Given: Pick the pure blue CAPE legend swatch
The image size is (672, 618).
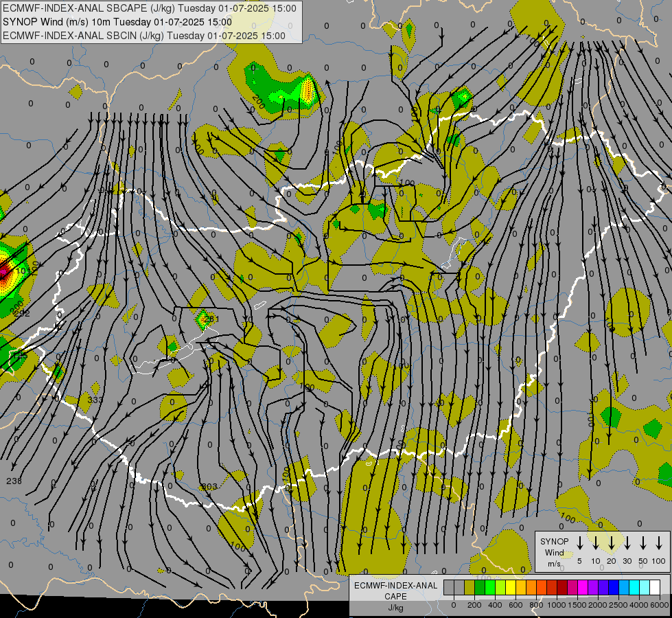Looking at the screenshot, I should coord(613,587).
